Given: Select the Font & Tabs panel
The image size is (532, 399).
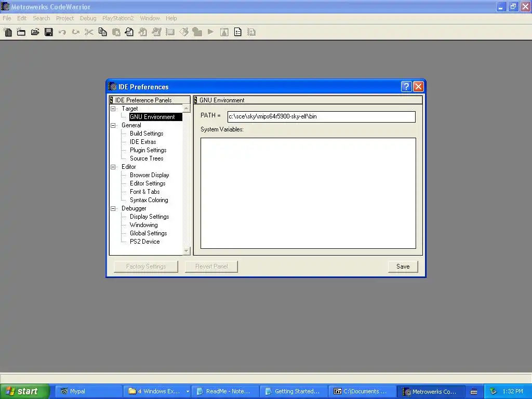Looking at the screenshot, I should pos(144,192).
